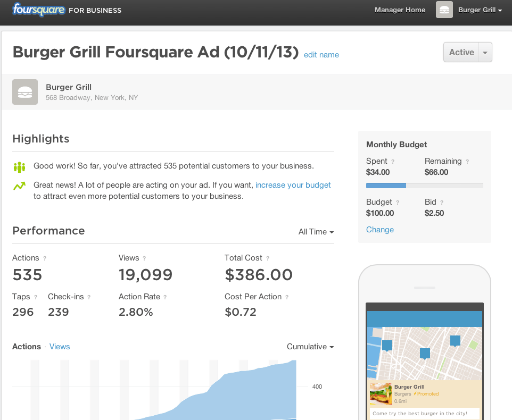Click the 19,099 views value
The image size is (512, 420).
click(x=145, y=274)
